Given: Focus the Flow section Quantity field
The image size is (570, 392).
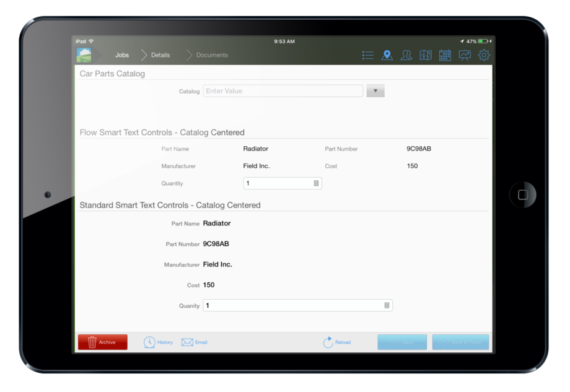Looking at the screenshot, I should tap(283, 183).
